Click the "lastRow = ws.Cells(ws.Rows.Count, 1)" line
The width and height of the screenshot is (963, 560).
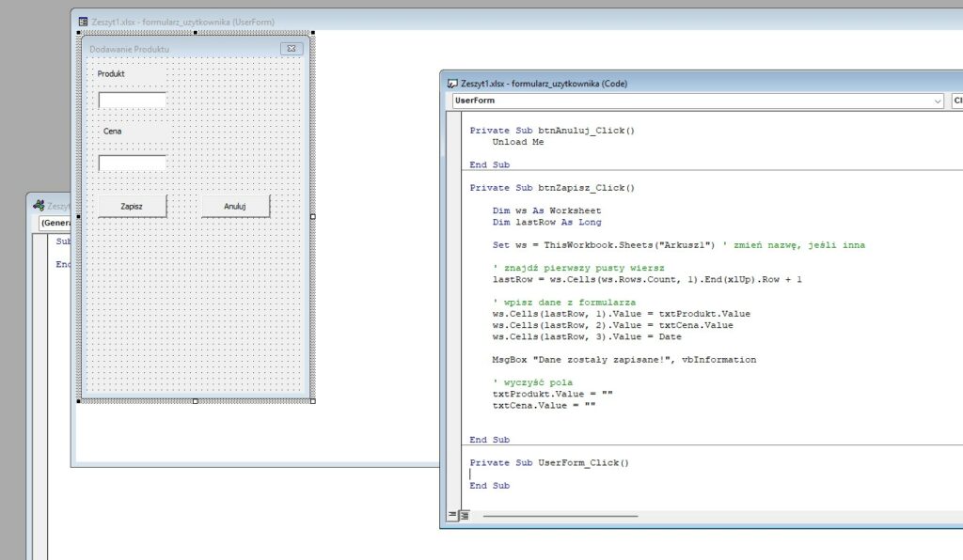(647, 279)
